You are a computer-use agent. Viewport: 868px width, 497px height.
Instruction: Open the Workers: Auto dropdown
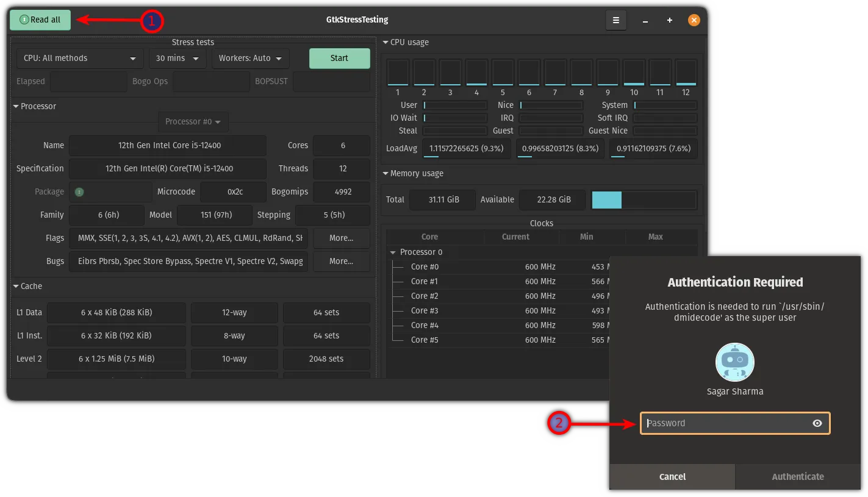(250, 59)
